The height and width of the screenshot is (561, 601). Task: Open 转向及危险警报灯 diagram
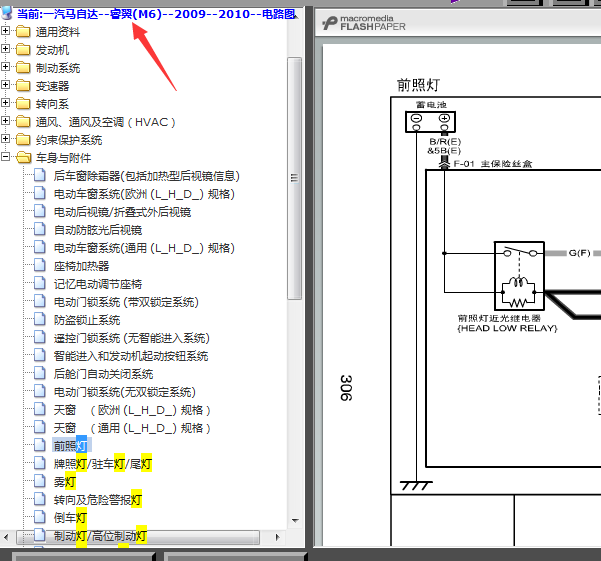pos(98,500)
